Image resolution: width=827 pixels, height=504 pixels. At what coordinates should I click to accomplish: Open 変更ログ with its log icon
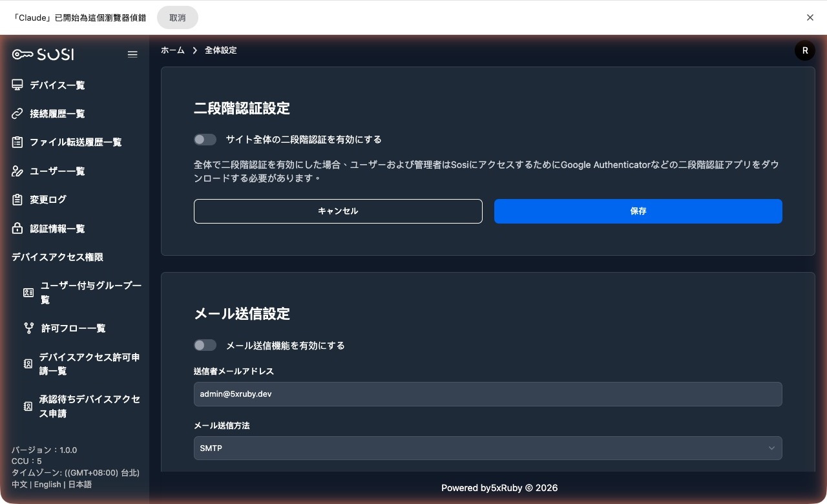click(x=17, y=200)
